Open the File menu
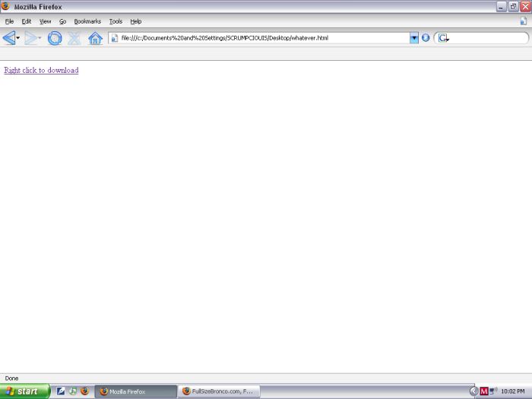Screen dimensions: 532x399 pyautogui.click(x=9, y=21)
